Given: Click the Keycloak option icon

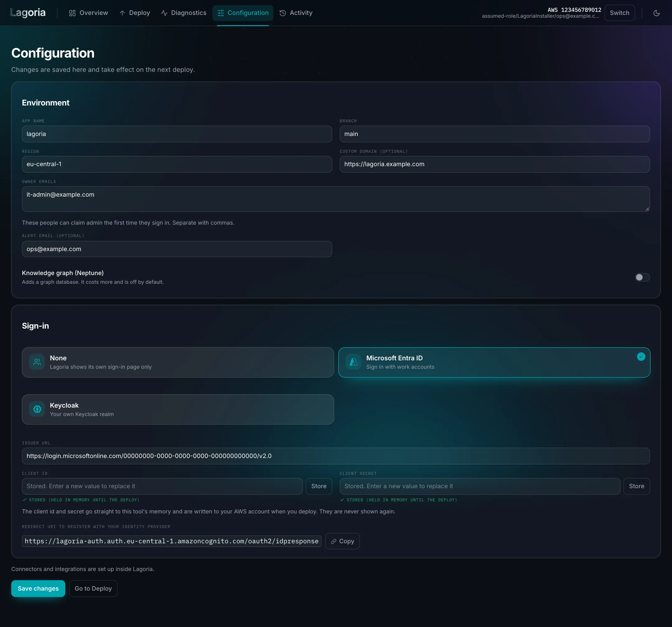Looking at the screenshot, I should 37,409.
